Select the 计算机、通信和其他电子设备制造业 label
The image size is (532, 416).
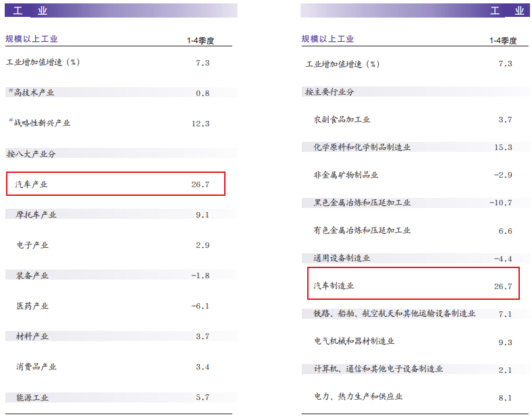(379, 369)
